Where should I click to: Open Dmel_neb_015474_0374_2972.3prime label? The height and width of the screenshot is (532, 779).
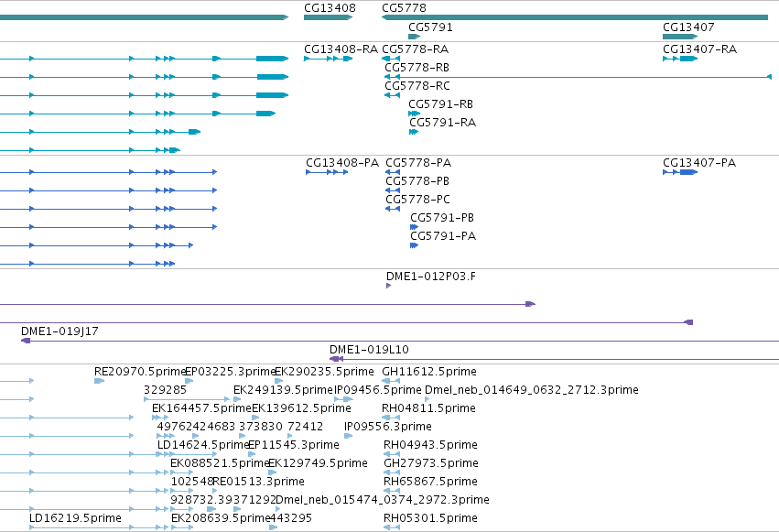click(383, 500)
